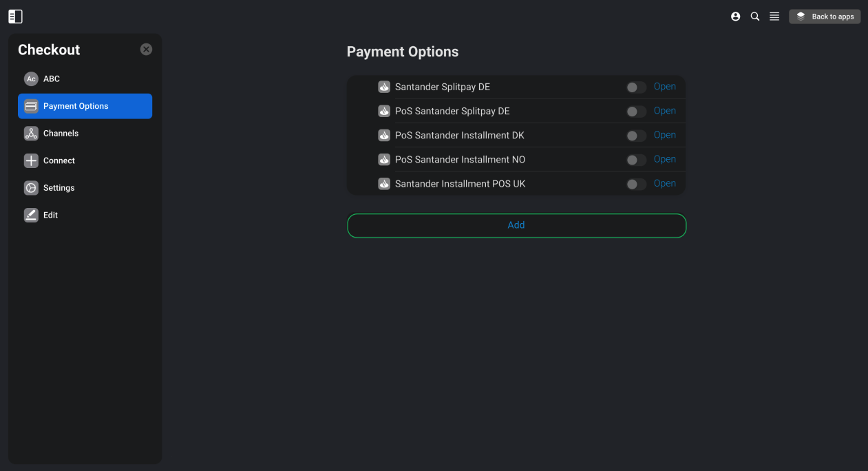The width and height of the screenshot is (868, 471).
Task: Click the Connect plus icon
Action: coord(31,160)
